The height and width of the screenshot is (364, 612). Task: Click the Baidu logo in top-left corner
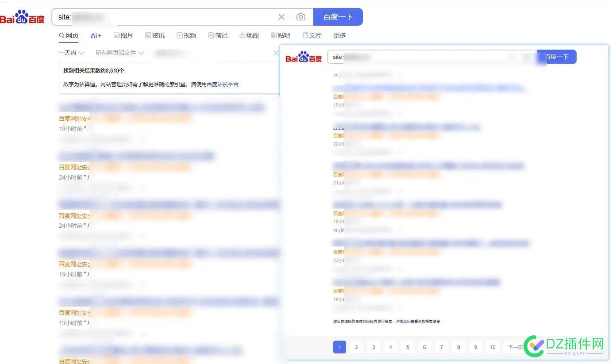coord(22,18)
